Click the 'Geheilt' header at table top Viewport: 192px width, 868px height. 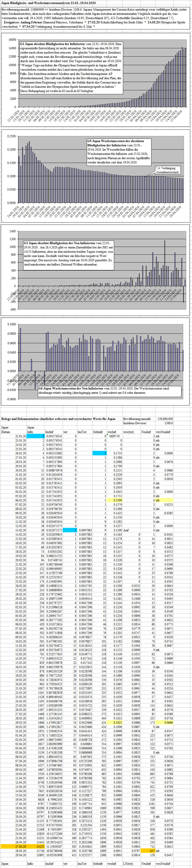[x=98, y=432]
